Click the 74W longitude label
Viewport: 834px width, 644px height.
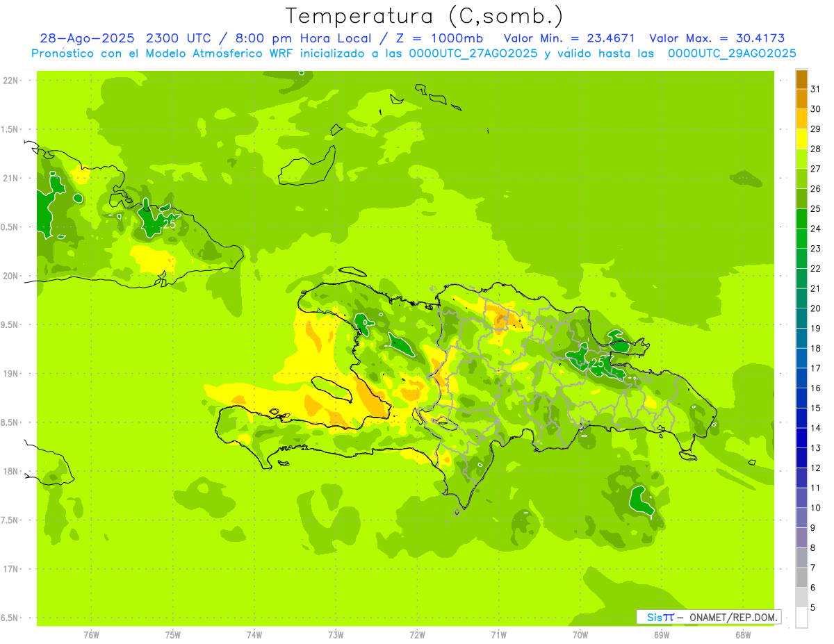(254, 635)
